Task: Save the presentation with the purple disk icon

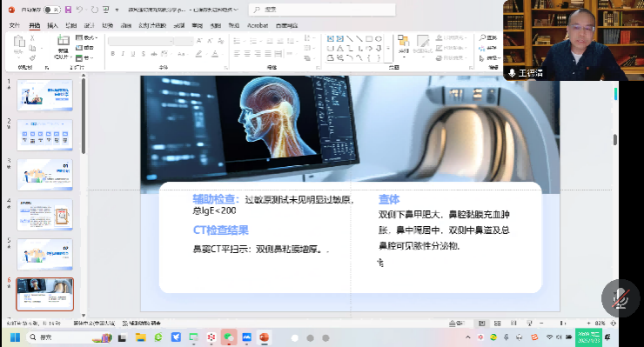Action: (x=68, y=10)
